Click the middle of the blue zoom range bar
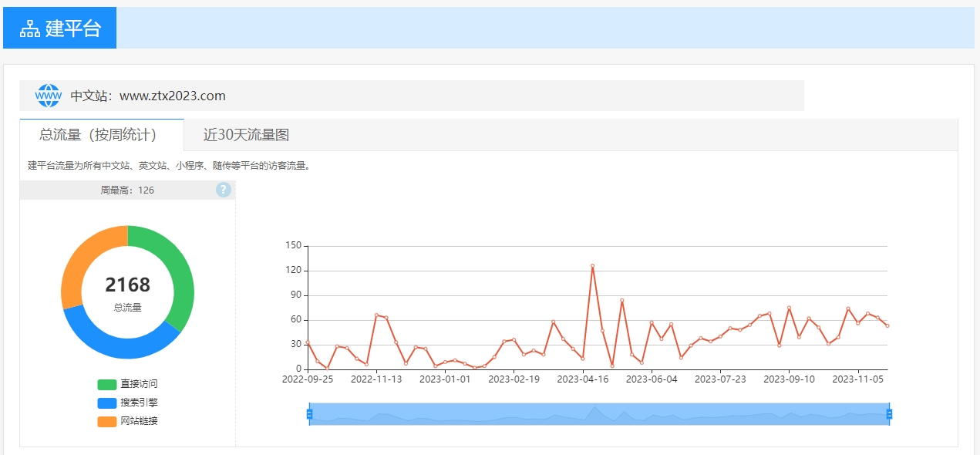The width and height of the screenshot is (980, 455). [x=599, y=414]
